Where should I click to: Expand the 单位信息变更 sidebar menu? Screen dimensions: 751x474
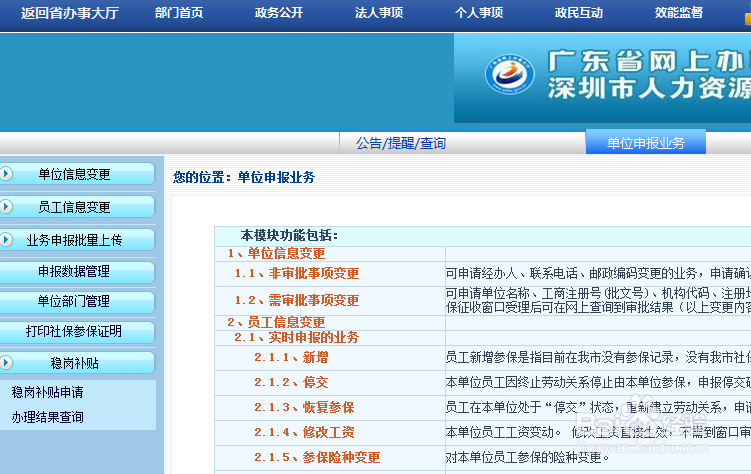pyautogui.click(x=77, y=174)
